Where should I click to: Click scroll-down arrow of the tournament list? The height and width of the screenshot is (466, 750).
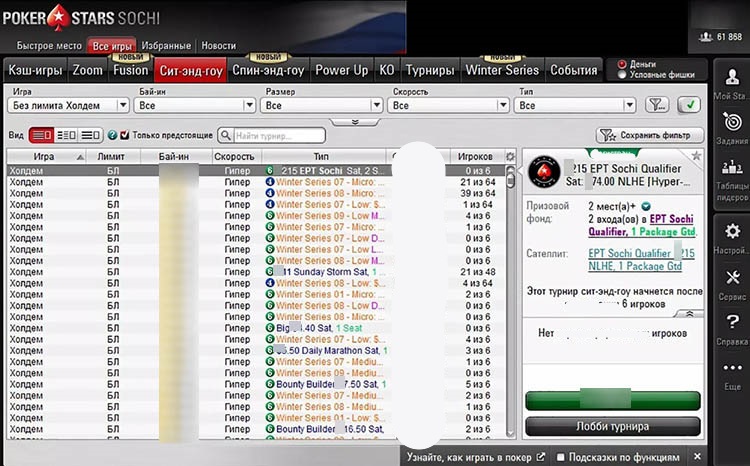pyautogui.click(x=510, y=433)
